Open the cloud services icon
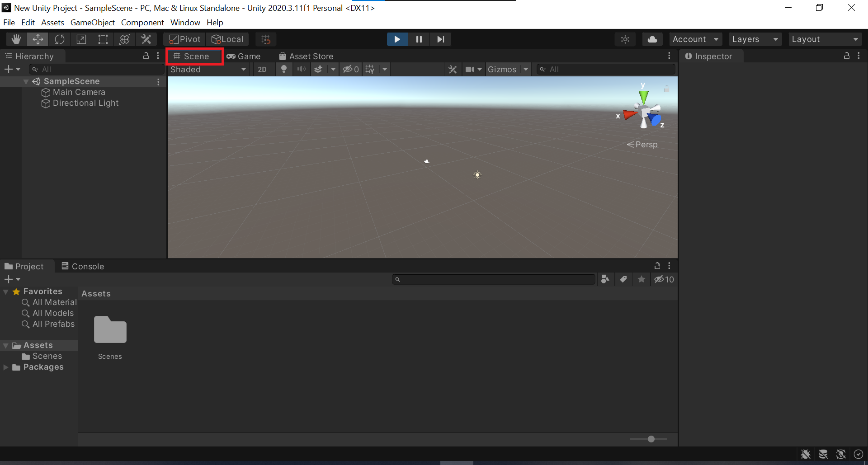 [652, 39]
